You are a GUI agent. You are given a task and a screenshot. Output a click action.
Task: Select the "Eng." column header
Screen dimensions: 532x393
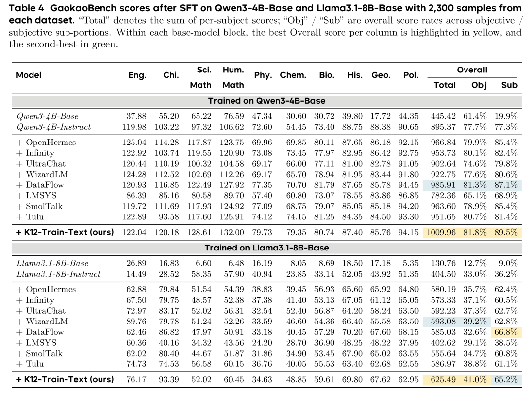(137, 75)
